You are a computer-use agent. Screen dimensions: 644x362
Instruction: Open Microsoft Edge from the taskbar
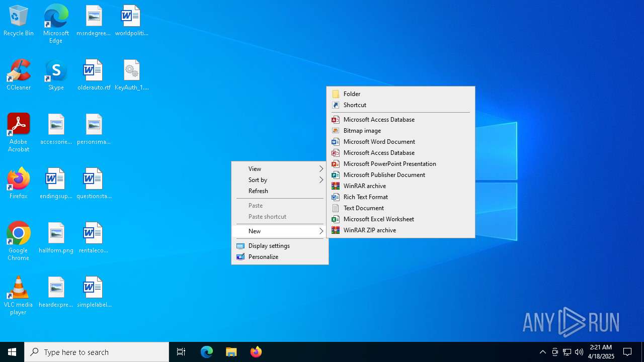pos(207,352)
